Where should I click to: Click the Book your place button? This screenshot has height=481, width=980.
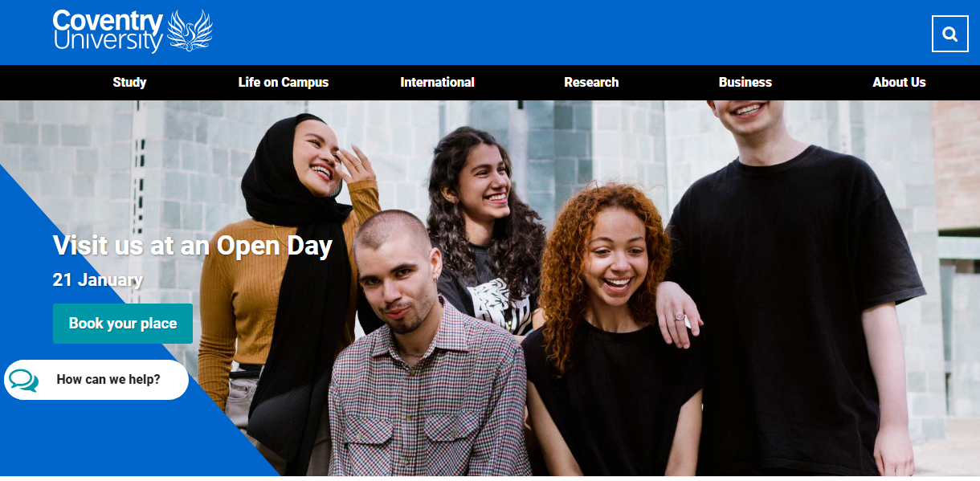point(123,324)
